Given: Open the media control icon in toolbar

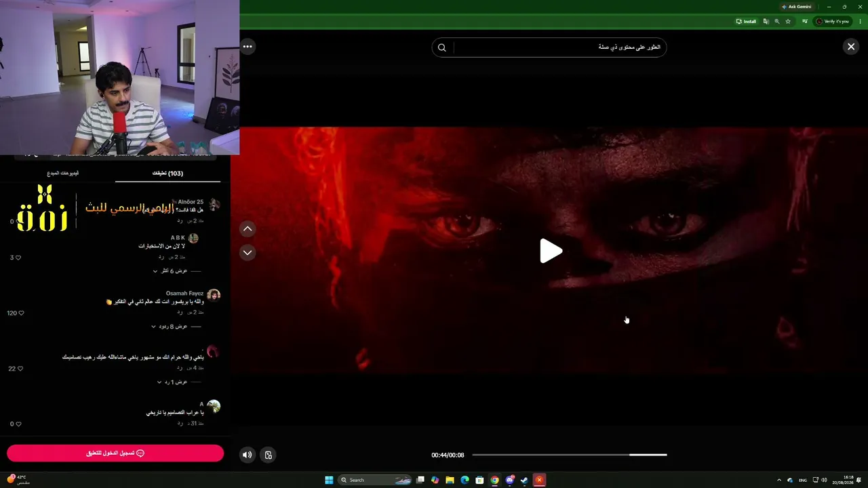Looking at the screenshot, I should coord(805,22).
